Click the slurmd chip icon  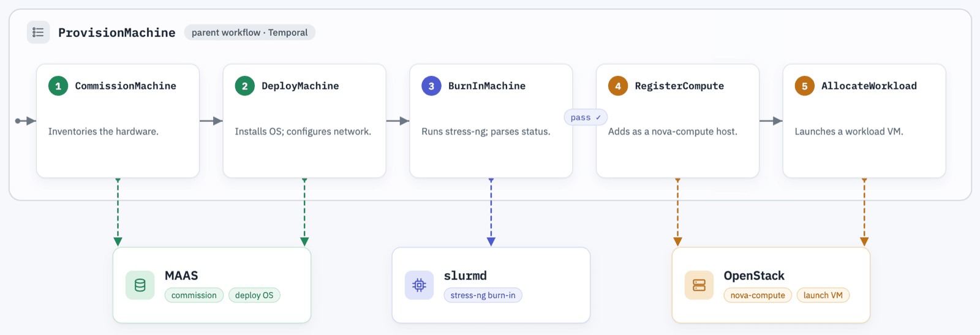pyautogui.click(x=420, y=285)
